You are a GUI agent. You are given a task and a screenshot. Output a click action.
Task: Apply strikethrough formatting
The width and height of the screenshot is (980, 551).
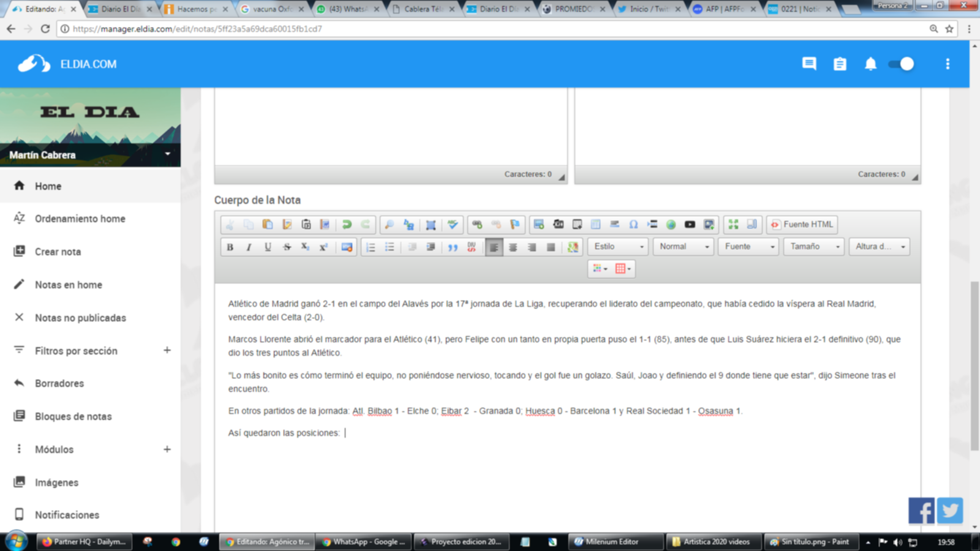click(x=287, y=247)
